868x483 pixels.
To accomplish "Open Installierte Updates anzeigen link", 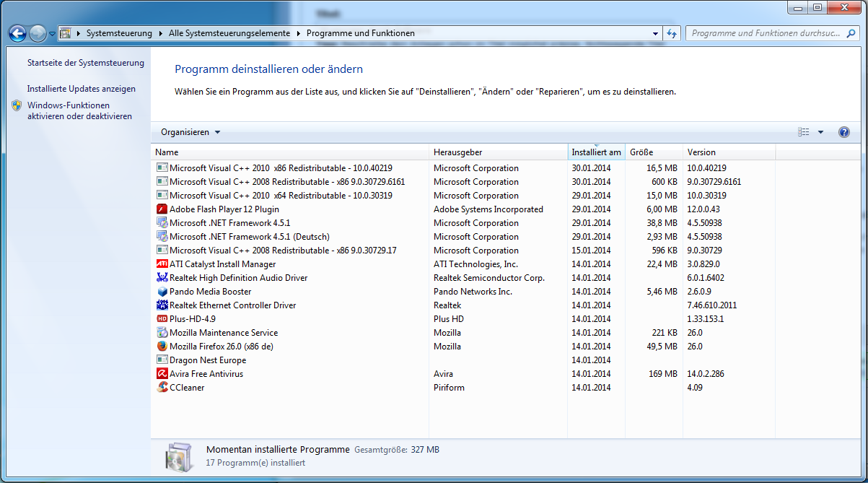I will point(82,89).
